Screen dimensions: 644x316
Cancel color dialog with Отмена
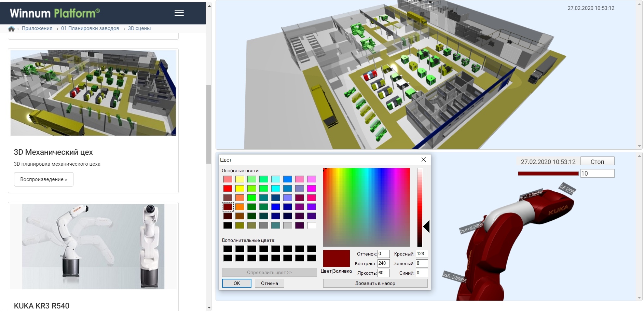pos(270,283)
